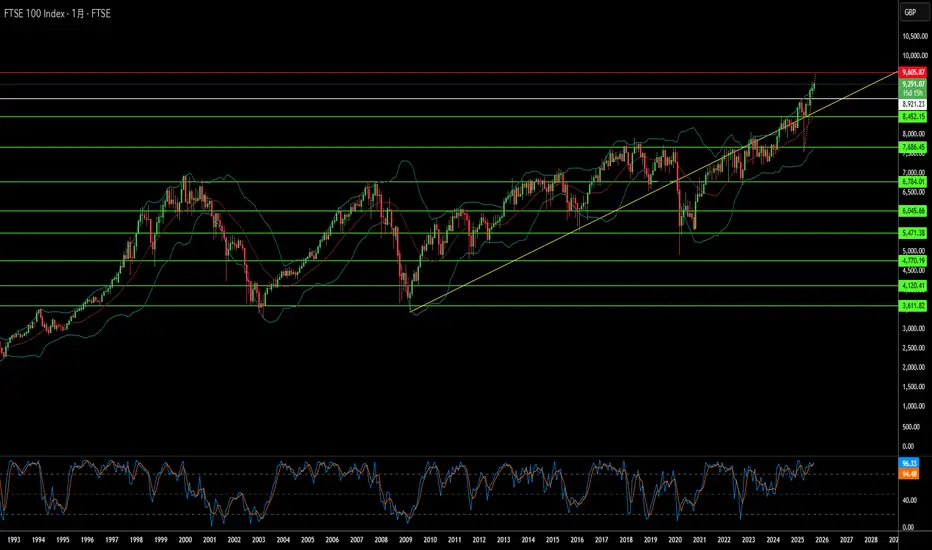Select the 4,120.41 price level label
The width and height of the screenshot is (932, 550).
[x=913, y=286]
